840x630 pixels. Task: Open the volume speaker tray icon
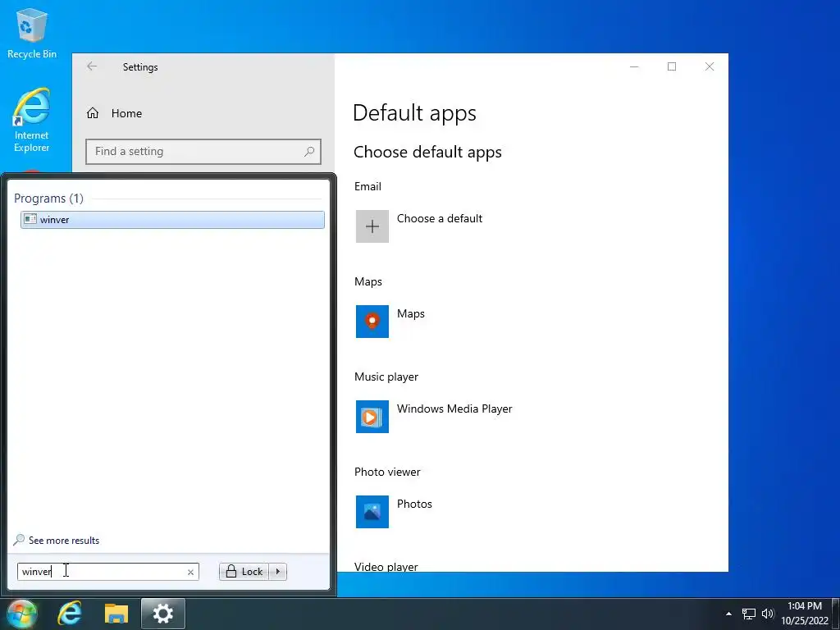(x=768, y=614)
